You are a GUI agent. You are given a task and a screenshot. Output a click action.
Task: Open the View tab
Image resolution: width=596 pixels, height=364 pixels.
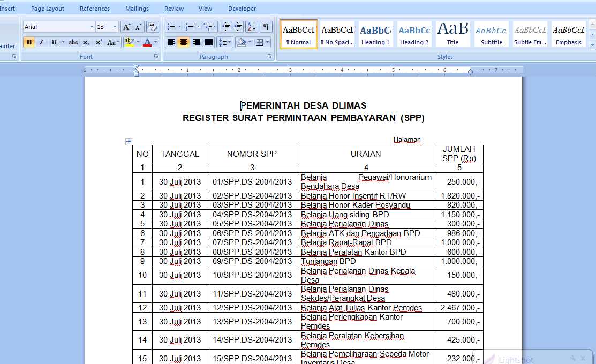pyautogui.click(x=205, y=9)
